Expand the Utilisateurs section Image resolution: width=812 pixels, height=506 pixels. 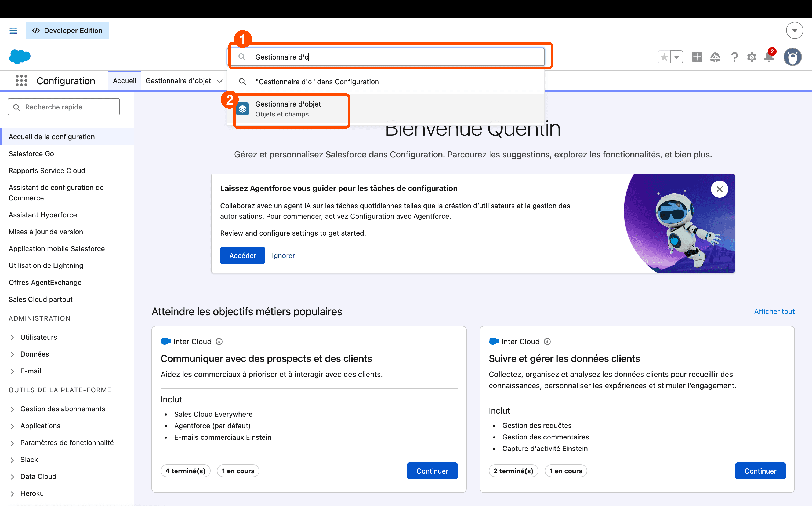pyautogui.click(x=12, y=337)
